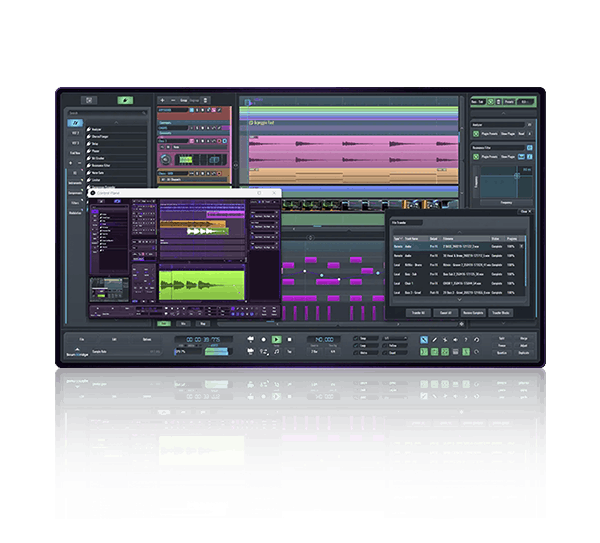Toggle the blue button on the first track header
This screenshot has height=543, width=600.
point(192,110)
